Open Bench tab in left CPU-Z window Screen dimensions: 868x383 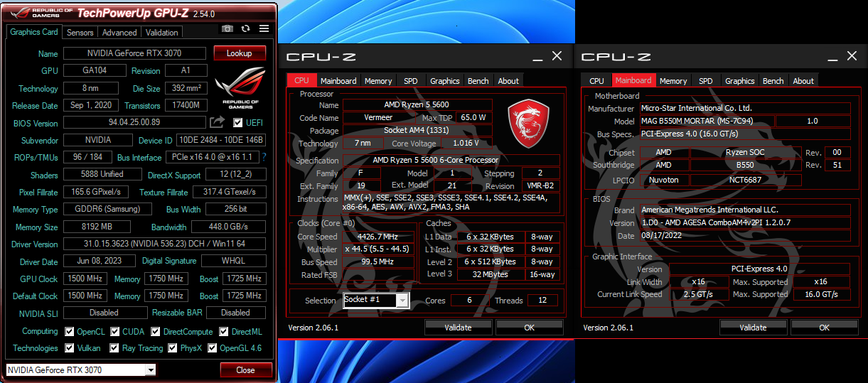478,81
